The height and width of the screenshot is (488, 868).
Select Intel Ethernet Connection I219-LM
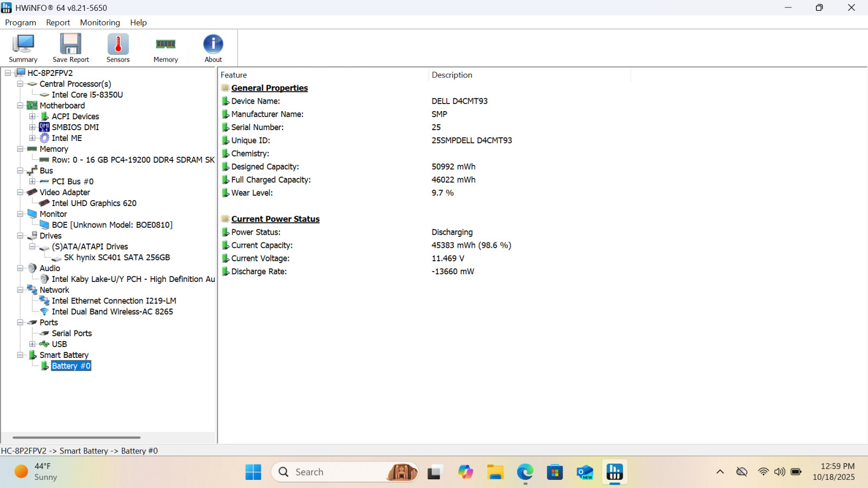coord(114,300)
